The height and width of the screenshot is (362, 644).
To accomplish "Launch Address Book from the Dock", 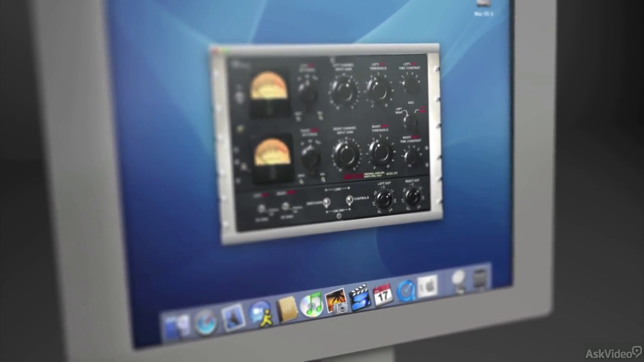I will click(x=286, y=309).
